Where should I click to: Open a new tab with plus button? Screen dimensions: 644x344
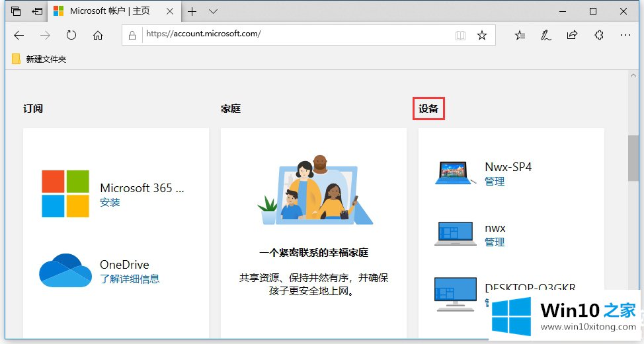192,11
